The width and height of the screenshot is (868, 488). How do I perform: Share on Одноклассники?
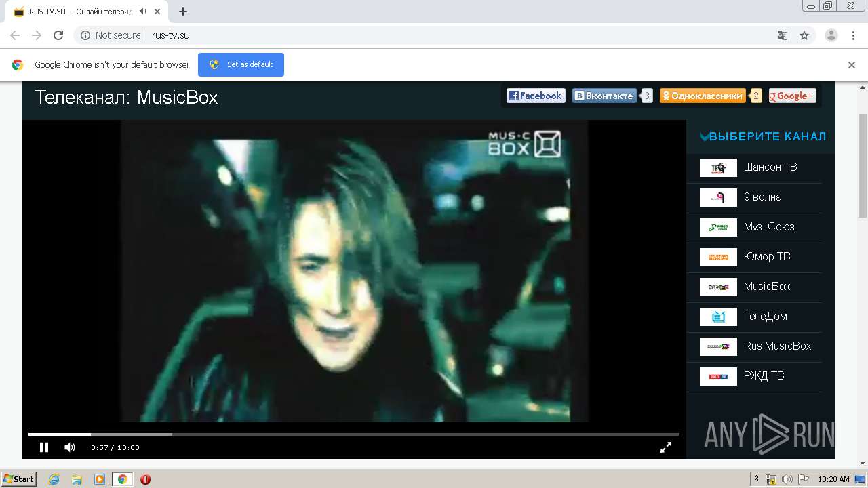tap(703, 96)
